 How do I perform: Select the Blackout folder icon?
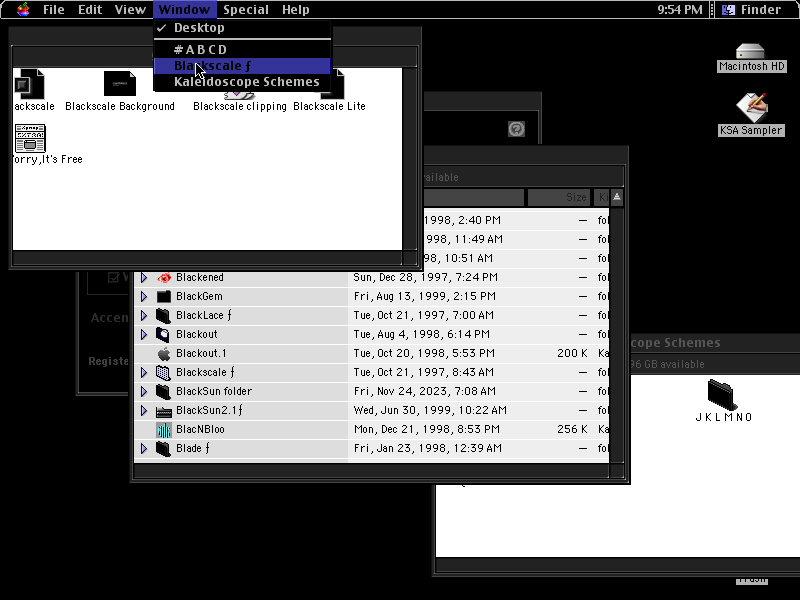click(x=164, y=334)
